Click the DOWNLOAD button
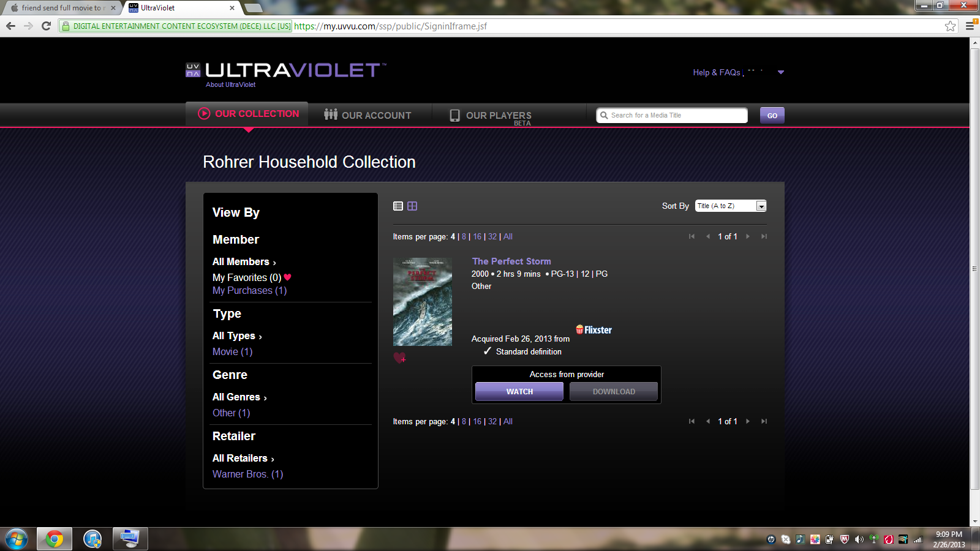The width and height of the screenshot is (980, 551). [614, 392]
